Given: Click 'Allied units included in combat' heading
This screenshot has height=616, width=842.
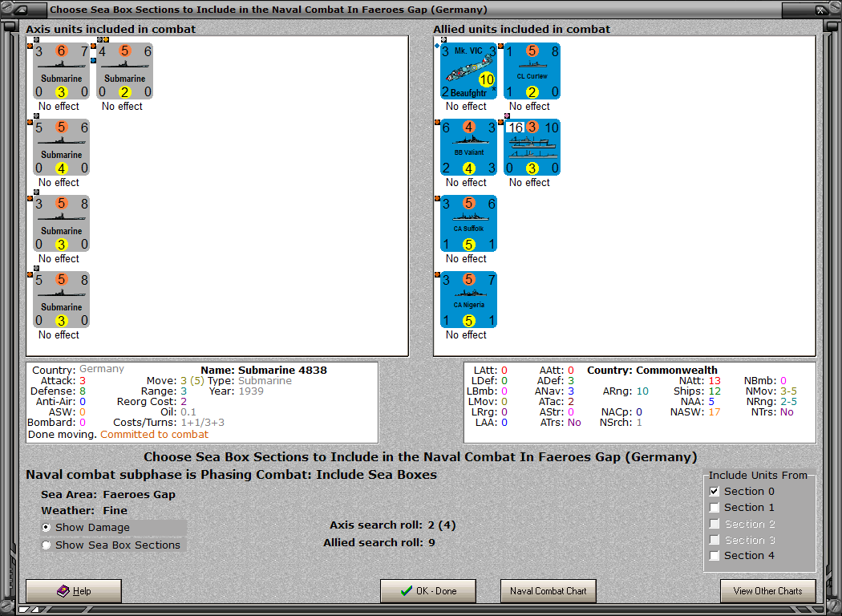Looking at the screenshot, I should 521,29.
